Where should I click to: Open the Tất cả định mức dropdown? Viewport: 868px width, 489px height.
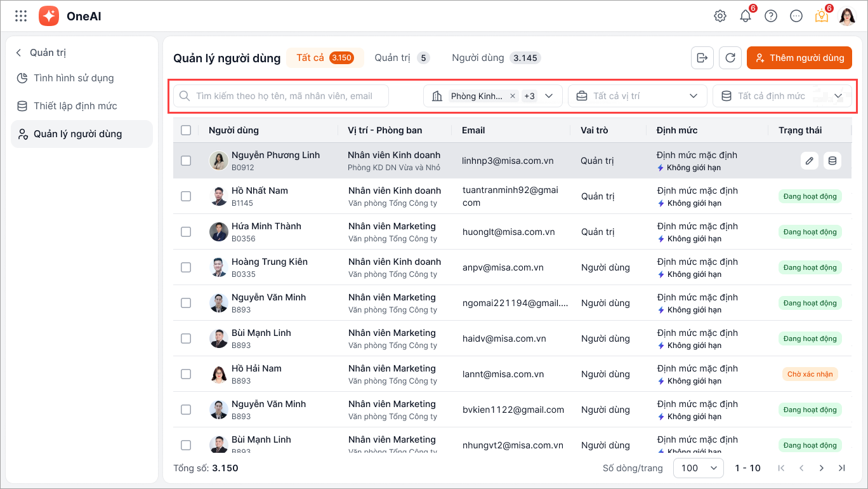(x=782, y=96)
